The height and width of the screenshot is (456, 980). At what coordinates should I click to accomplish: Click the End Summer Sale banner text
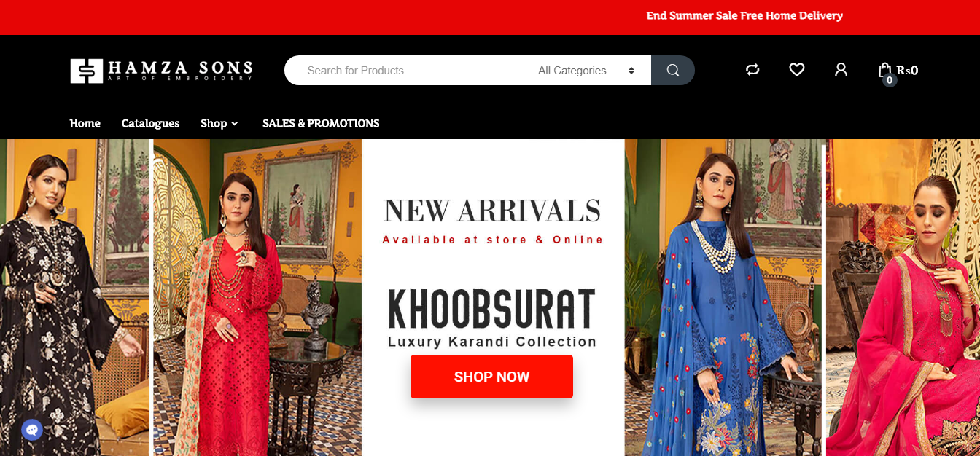tap(744, 15)
